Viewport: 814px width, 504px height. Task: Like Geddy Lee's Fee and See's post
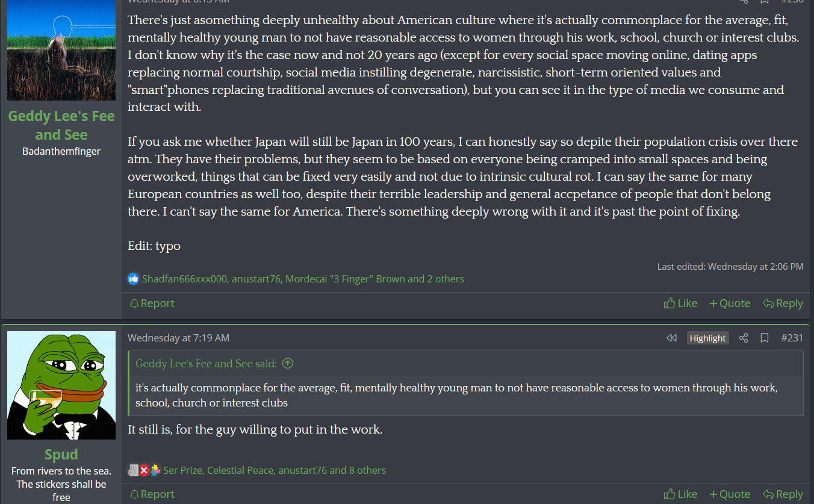[680, 303]
